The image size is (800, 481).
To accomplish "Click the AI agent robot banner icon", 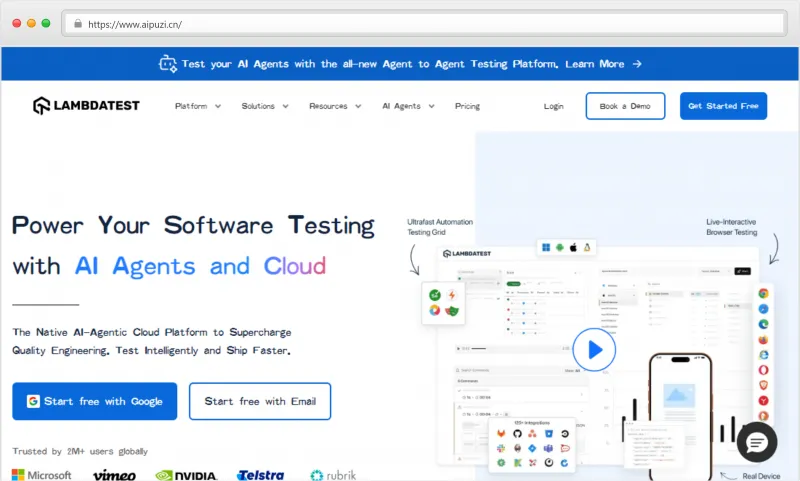I will (168, 64).
